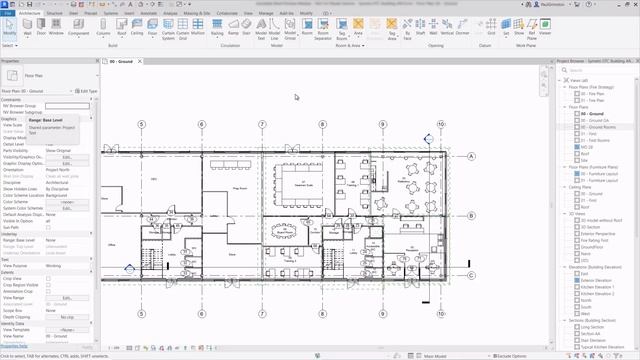640x360 pixels.
Task: Open the Annotate ribbon tab
Action: coord(149,13)
